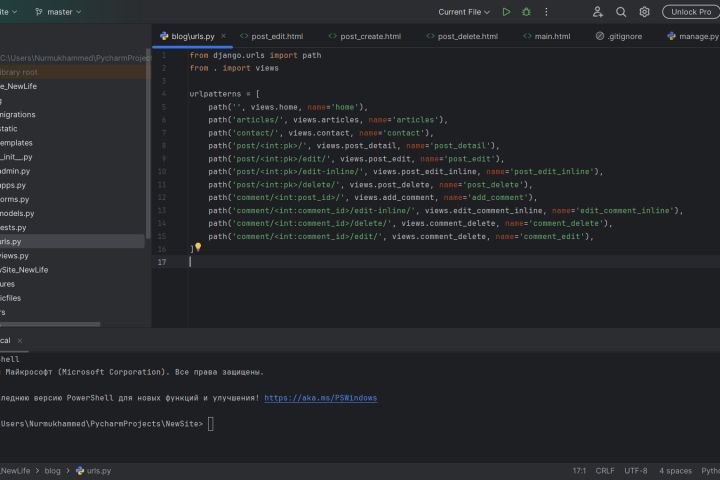Image resolution: width=720 pixels, height=480 pixels.
Task: Close the blog\urls.py editor tab
Action: click(x=224, y=36)
